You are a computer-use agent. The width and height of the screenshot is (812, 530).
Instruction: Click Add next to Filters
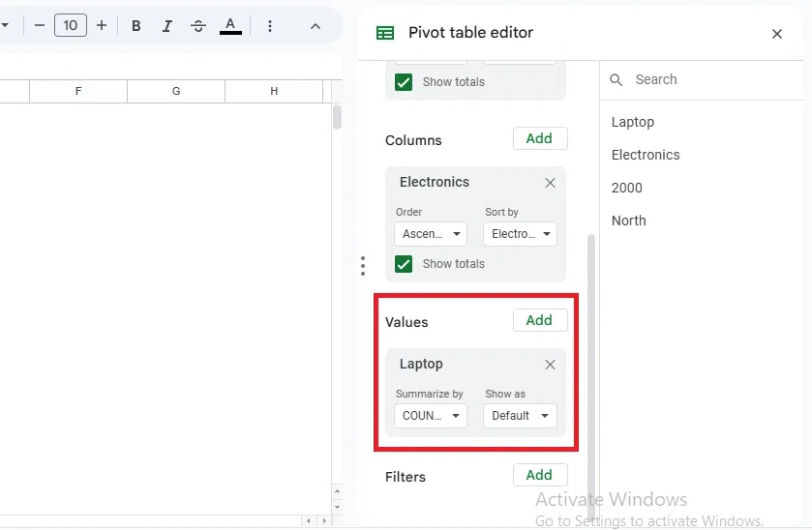539,475
